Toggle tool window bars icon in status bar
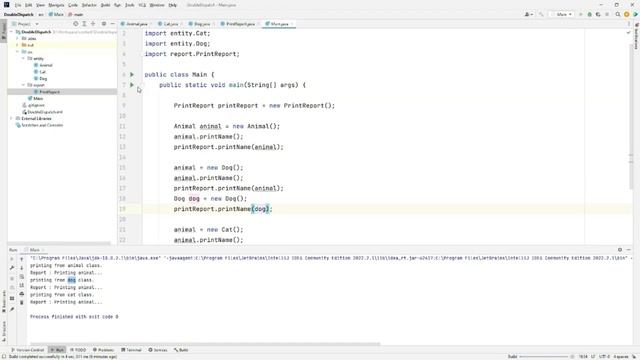The width and height of the screenshot is (640, 360). 4,357
